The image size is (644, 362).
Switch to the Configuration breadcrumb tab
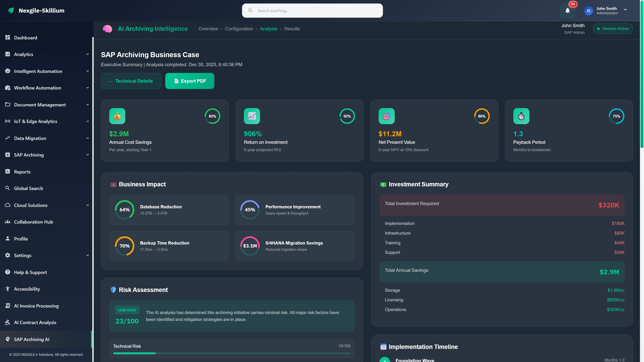pyautogui.click(x=239, y=29)
